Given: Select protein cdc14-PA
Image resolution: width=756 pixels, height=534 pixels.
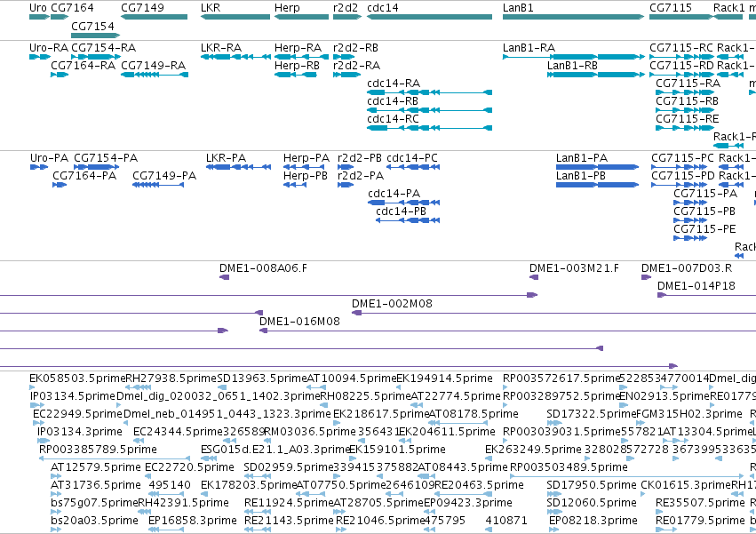Looking at the screenshot, I should 403,203.
